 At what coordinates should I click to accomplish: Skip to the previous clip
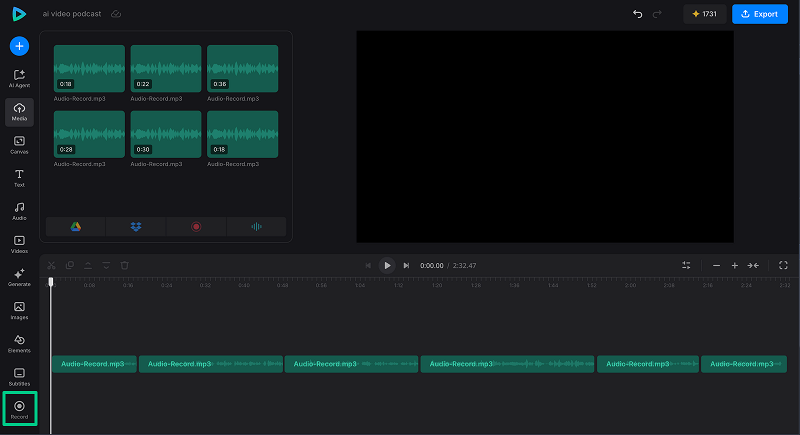click(x=368, y=265)
